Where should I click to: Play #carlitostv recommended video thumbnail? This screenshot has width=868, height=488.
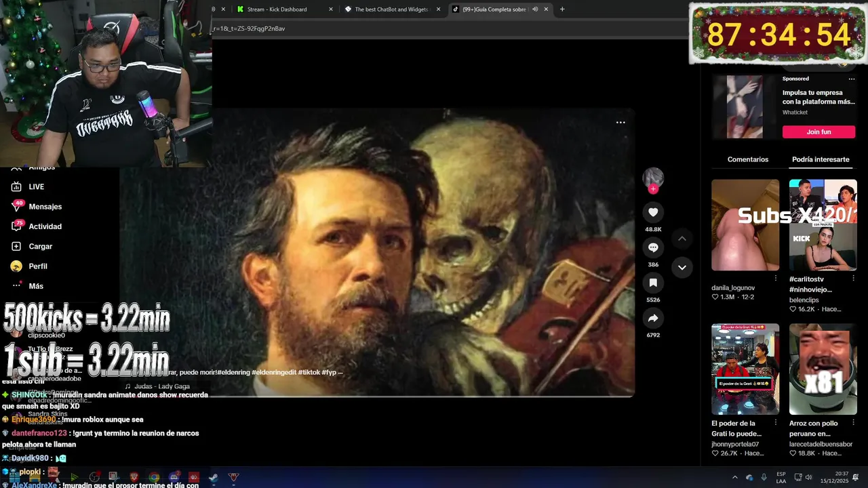823,225
